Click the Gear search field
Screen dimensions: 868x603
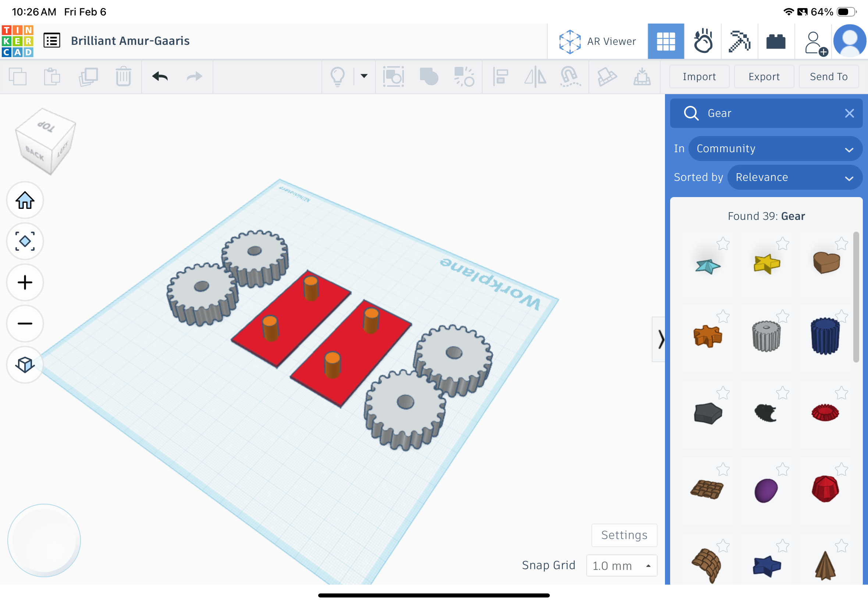tap(766, 113)
